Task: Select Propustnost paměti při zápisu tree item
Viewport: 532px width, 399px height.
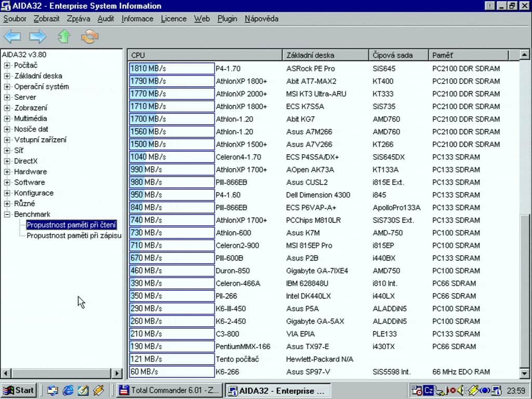Action: pos(74,235)
